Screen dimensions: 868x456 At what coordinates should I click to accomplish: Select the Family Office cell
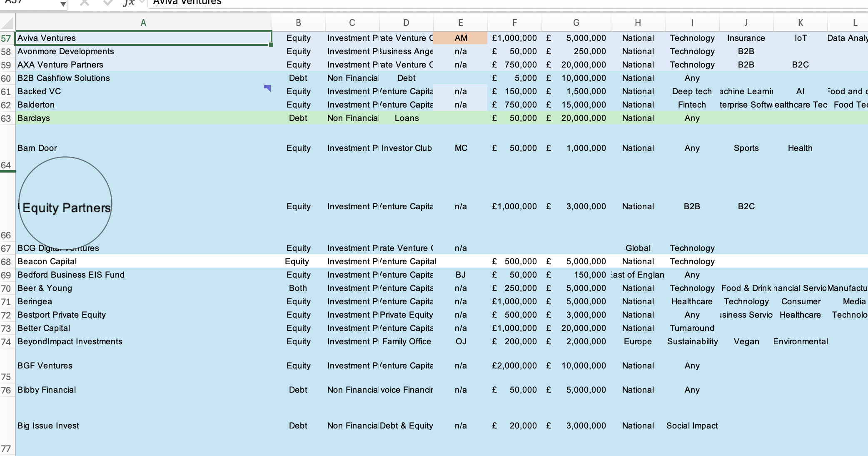tap(407, 341)
